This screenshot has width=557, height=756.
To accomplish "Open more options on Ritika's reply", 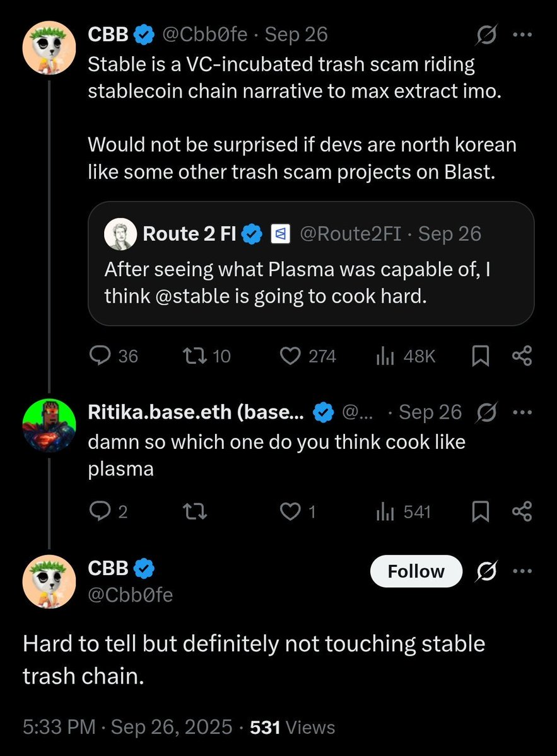I will (x=522, y=413).
